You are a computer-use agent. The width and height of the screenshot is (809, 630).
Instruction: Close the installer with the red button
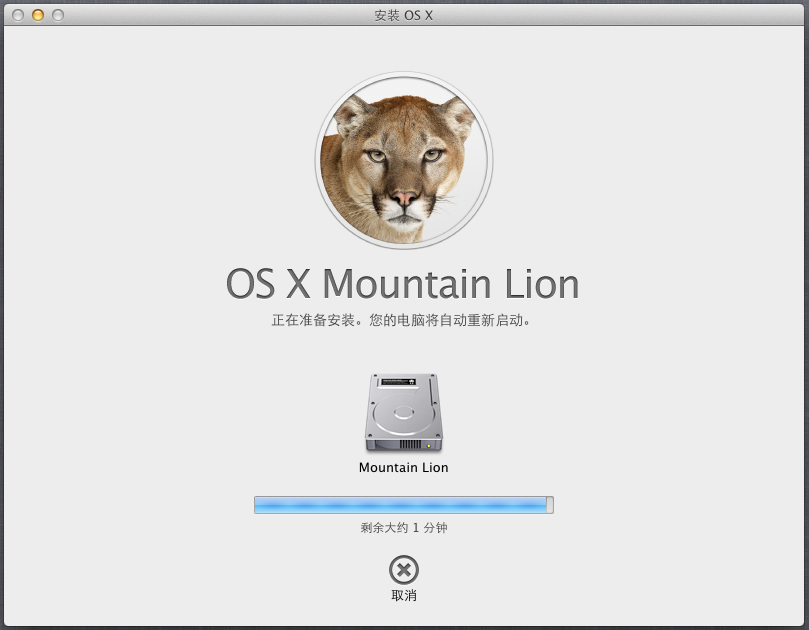pos(18,15)
